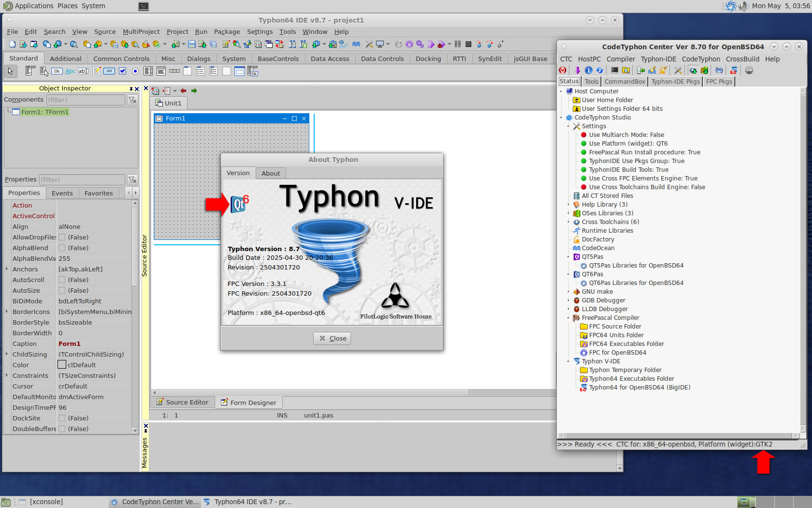The height and width of the screenshot is (508, 812).
Task: Click the ladybug Debug run icon
Action: coord(441,44)
